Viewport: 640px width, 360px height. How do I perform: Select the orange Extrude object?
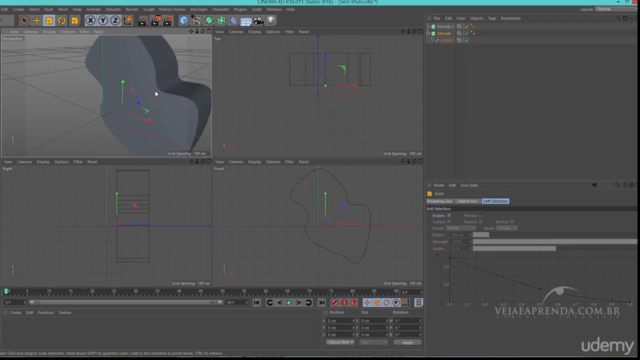444,33
